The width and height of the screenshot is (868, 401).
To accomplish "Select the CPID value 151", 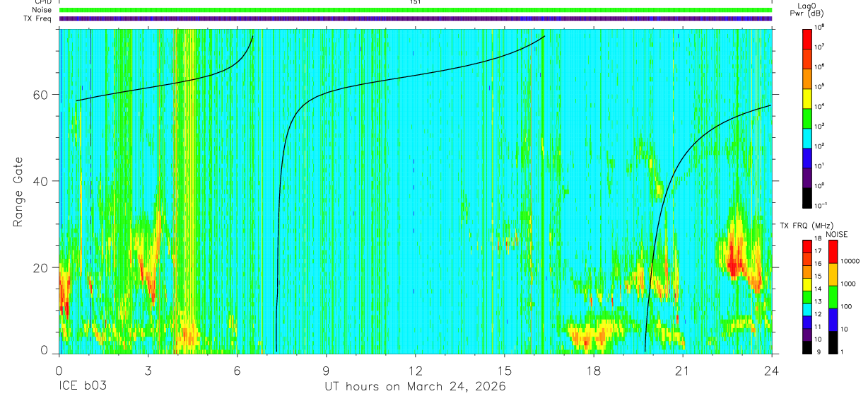I will 416,2.
